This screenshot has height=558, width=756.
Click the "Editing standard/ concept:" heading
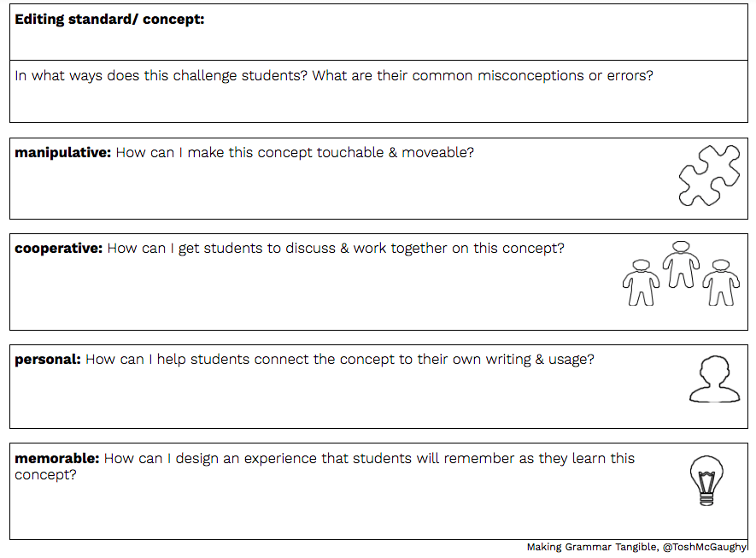pyautogui.click(x=109, y=19)
